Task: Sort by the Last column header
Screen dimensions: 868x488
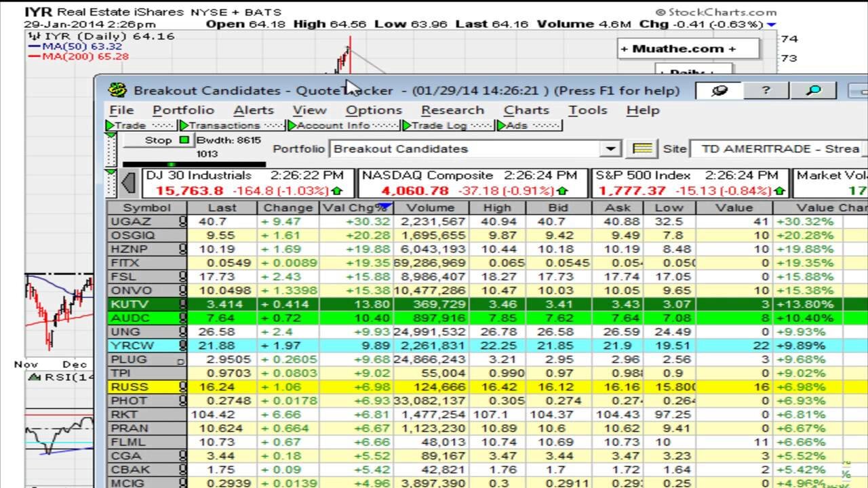Action: (222, 207)
